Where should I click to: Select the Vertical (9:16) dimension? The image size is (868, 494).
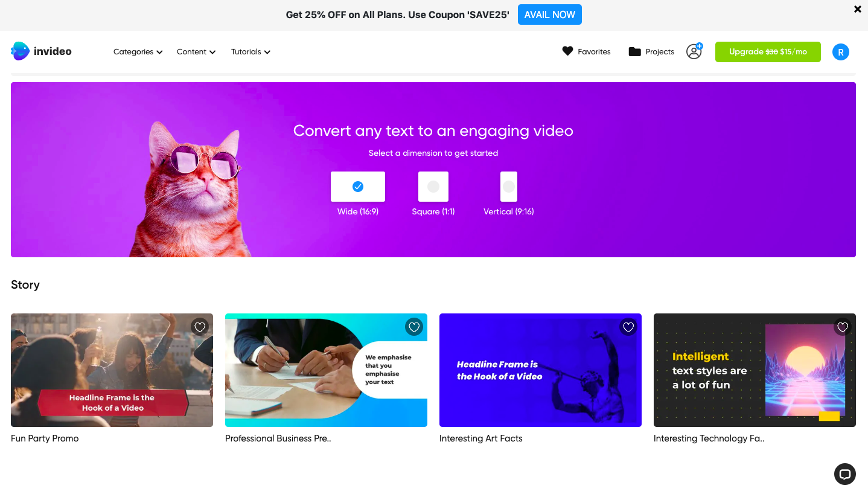point(509,187)
